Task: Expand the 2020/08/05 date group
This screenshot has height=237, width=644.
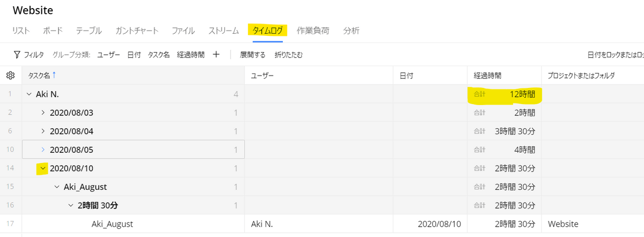Action: (43, 150)
